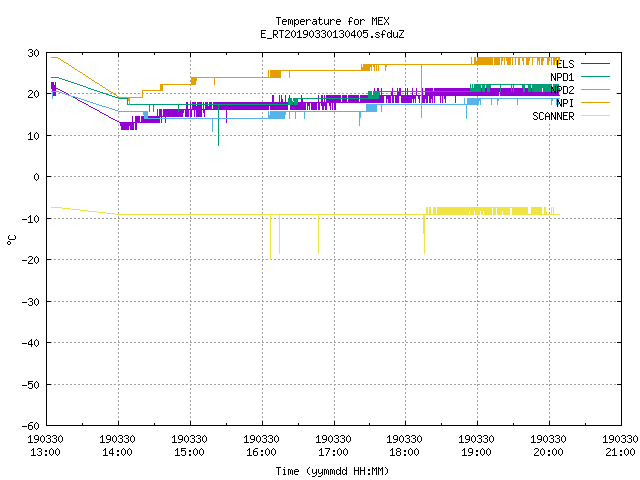Screen dimensions: 640x480
Task: Click the x-axis tick label 21:00
Action: coord(620,452)
